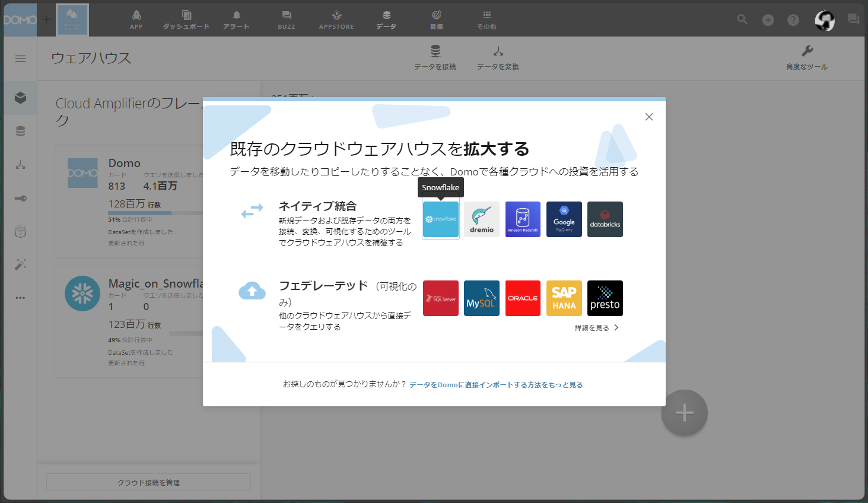Click the フェデレーテッド heading

pos(323,286)
